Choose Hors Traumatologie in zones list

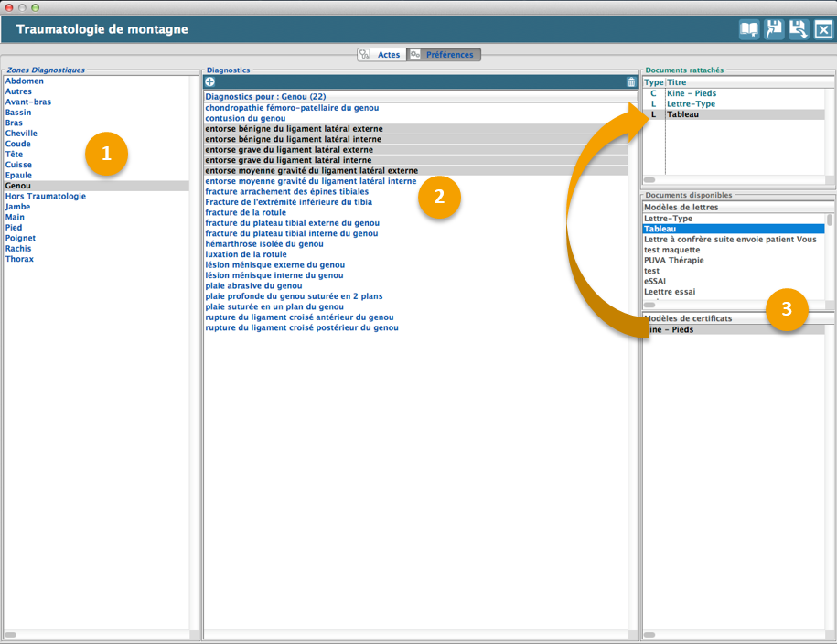(46, 196)
